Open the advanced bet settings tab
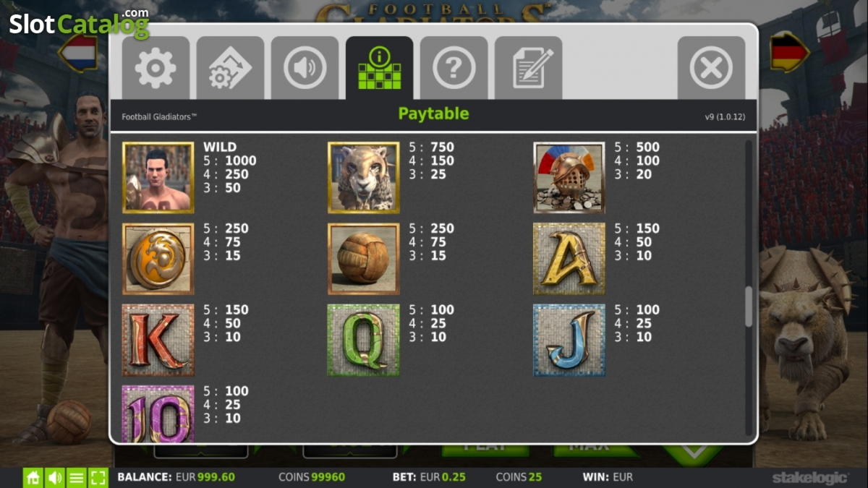The image size is (868, 488). click(x=230, y=68)
